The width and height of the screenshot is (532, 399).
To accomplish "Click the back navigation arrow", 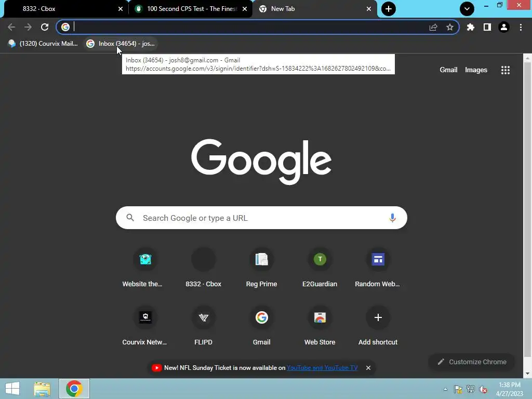I will pyautogui.click(x=11, y=27).
